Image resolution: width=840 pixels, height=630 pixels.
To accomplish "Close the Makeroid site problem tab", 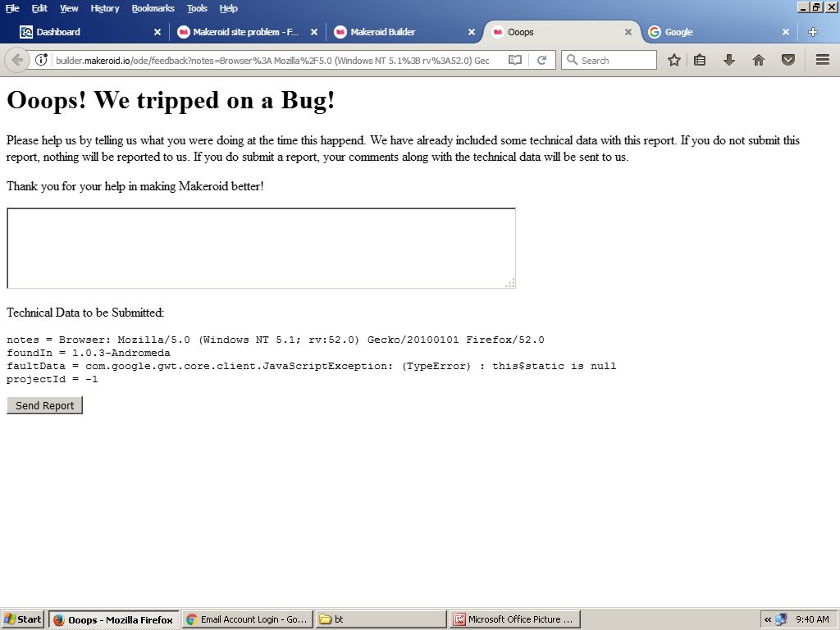I will point(314,32).
